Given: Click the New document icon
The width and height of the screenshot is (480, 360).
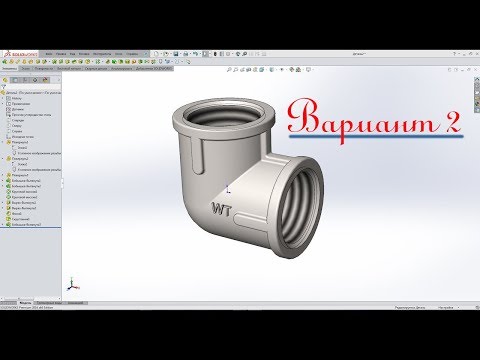Looking at the screenshot, I should click(x=156, y=54).
